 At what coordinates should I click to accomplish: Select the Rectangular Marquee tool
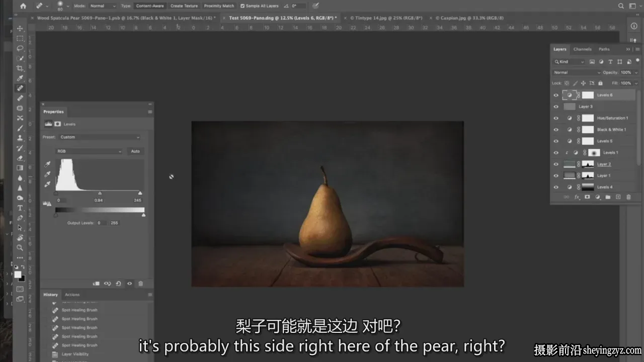[x=20, y=38]
